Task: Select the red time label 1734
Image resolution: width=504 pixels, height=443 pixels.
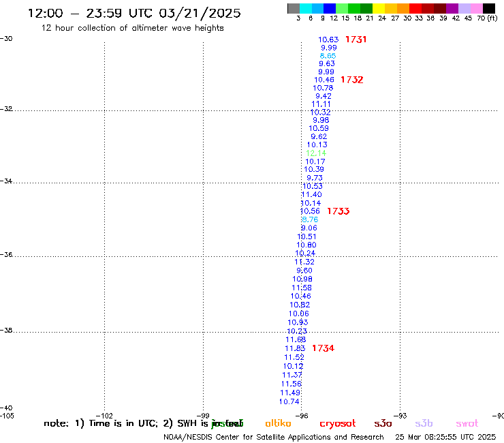Action: click(x=323, y=348)
